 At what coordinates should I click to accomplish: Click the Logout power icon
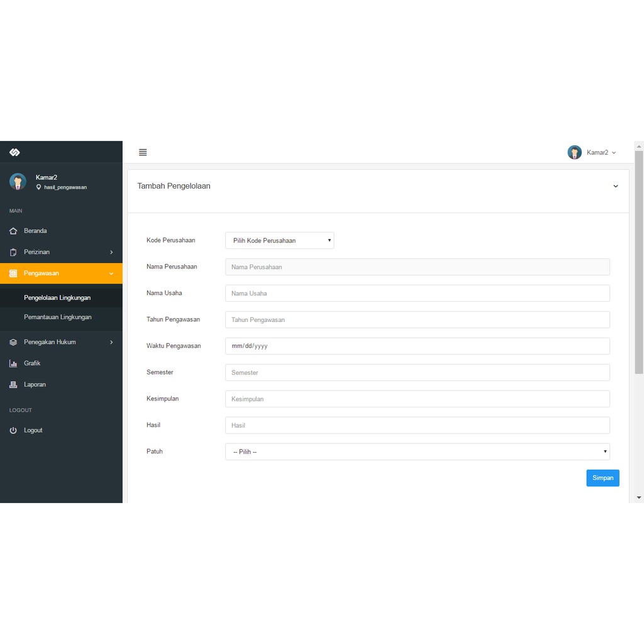point(13,431)
